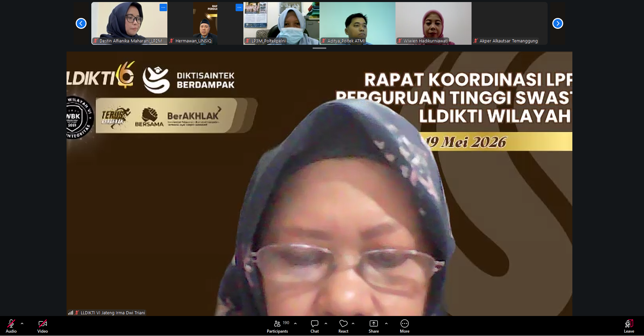
Task: Select Hermawan_UNSIQ video thumbnail
Action: pyautogui.click(x=205, y=23)
